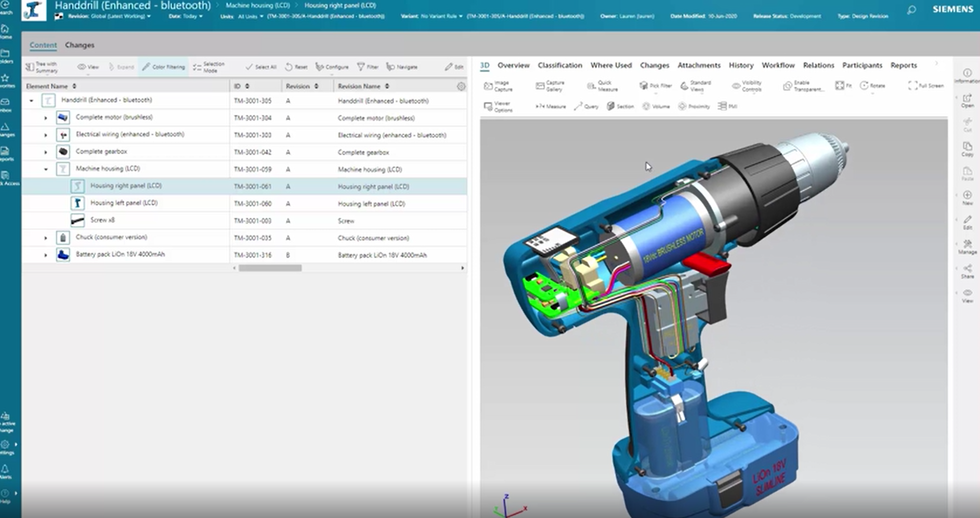Click the tree table horizontal scrollbar

click(x=270, y=268)
